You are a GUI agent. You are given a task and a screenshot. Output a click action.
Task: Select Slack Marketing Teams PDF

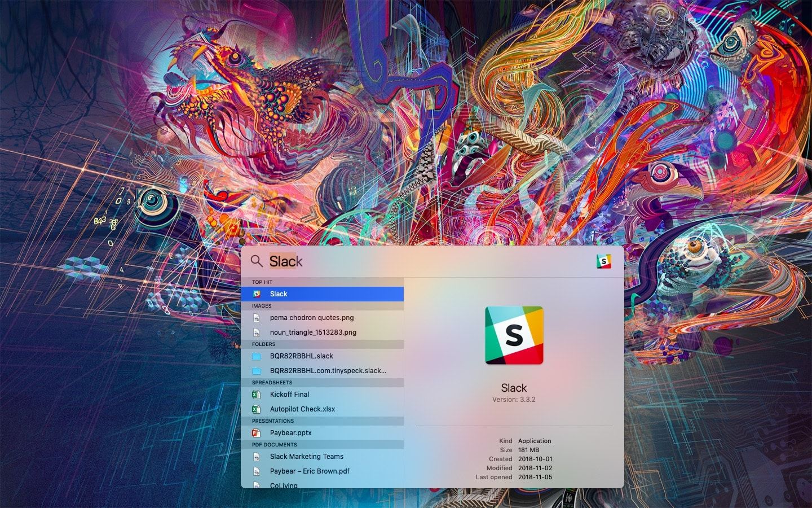click(x=322, y=457)
